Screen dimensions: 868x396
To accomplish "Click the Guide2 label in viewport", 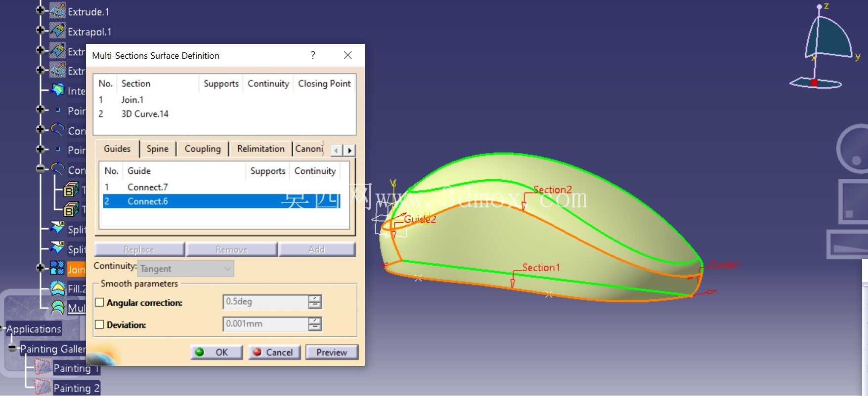I will pyautogui.click(x=420, y=219).
